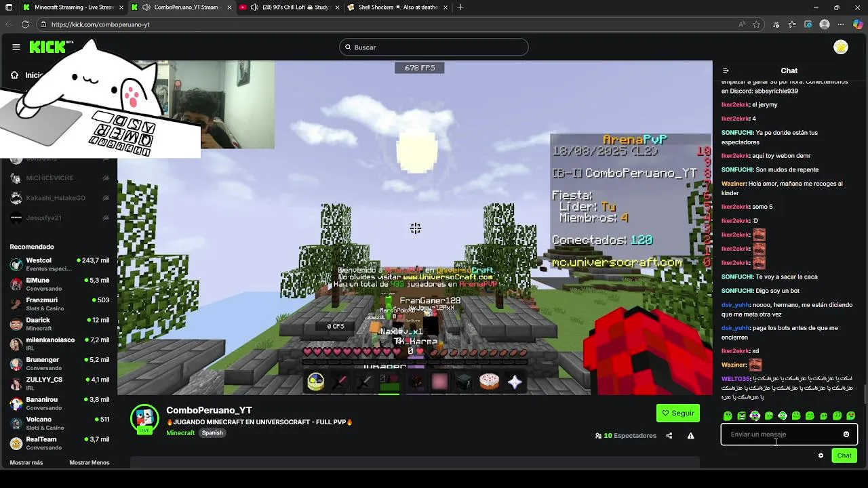
Task: Insert the angry square green emote
Action: [x=741, y=415]
